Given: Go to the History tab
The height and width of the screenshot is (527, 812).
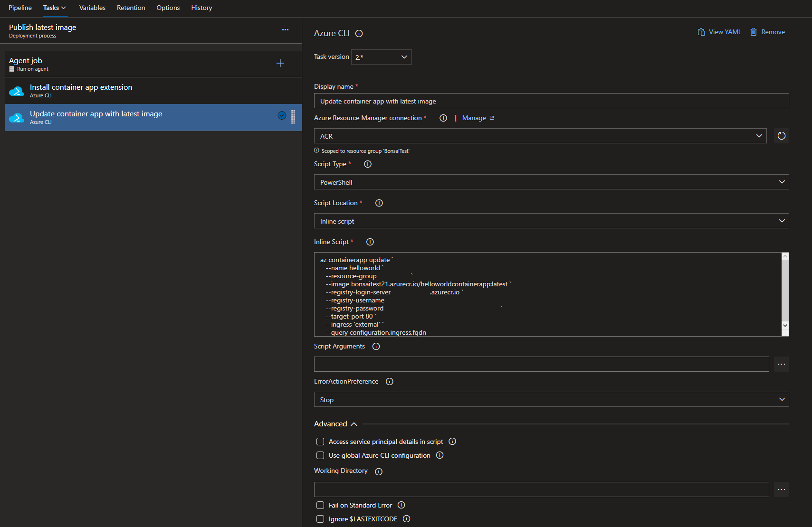Looking at the screenshot, I should (201, 8).
